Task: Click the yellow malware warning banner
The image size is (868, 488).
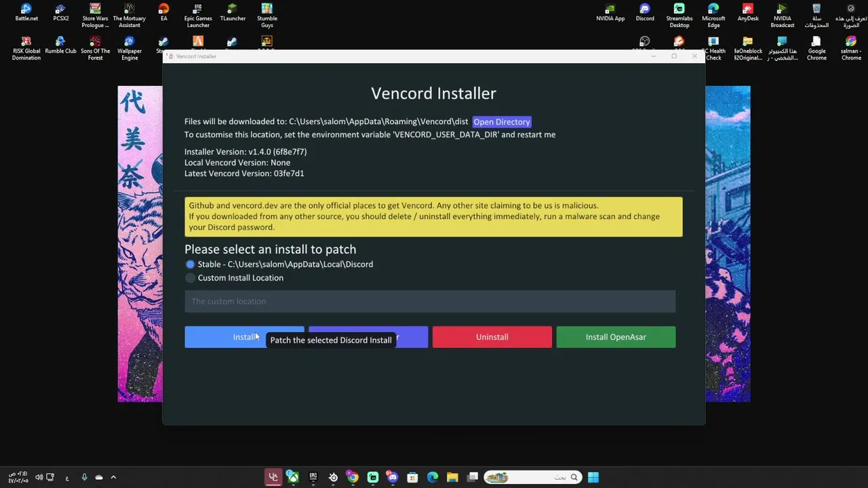Action: click(433, 217)
